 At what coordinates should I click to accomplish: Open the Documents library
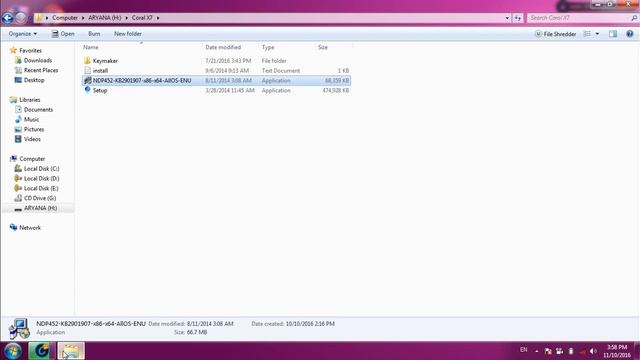coord(38,109)
